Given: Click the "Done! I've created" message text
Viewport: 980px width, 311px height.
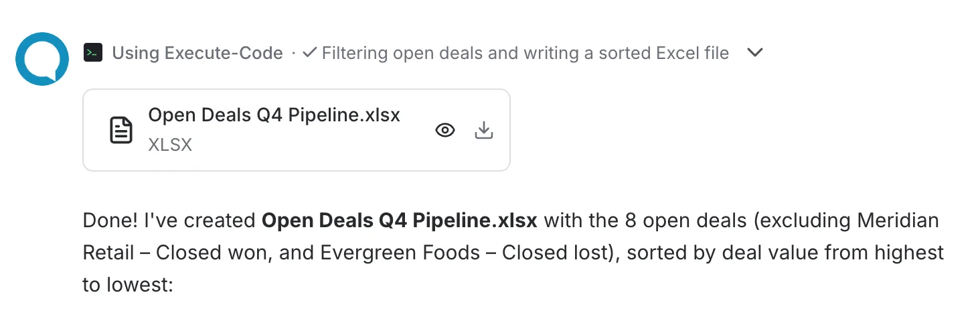Looking at the screenshot, I should pos(169,221).
